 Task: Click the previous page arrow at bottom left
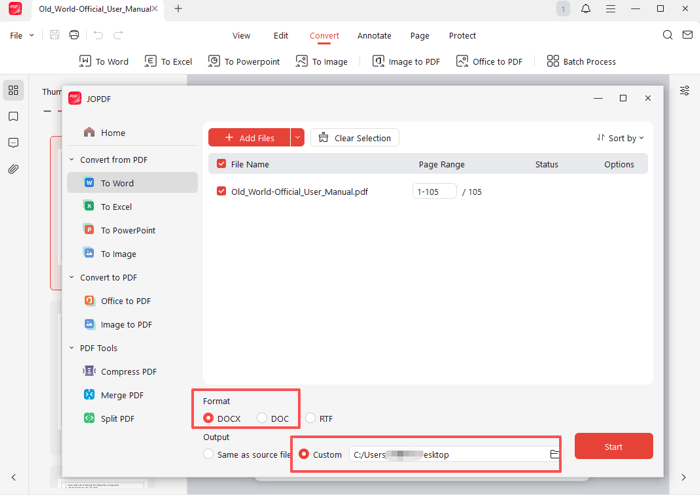13,477
